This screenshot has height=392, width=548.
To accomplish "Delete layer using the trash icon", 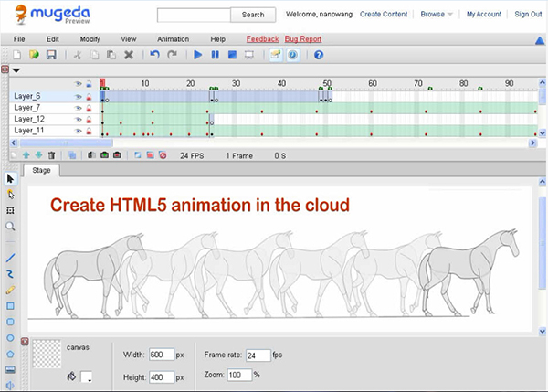I will 51,156.
